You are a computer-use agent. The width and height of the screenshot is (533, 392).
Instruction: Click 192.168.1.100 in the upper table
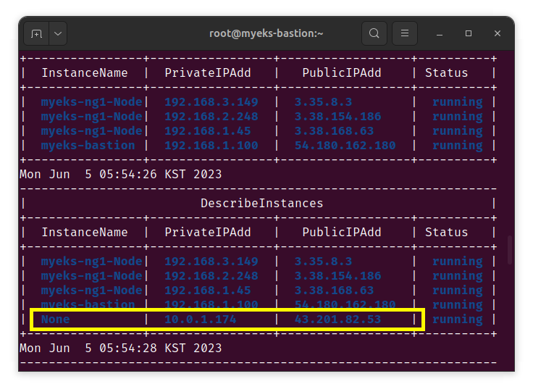pyautogui.click(x=211, y=146)
